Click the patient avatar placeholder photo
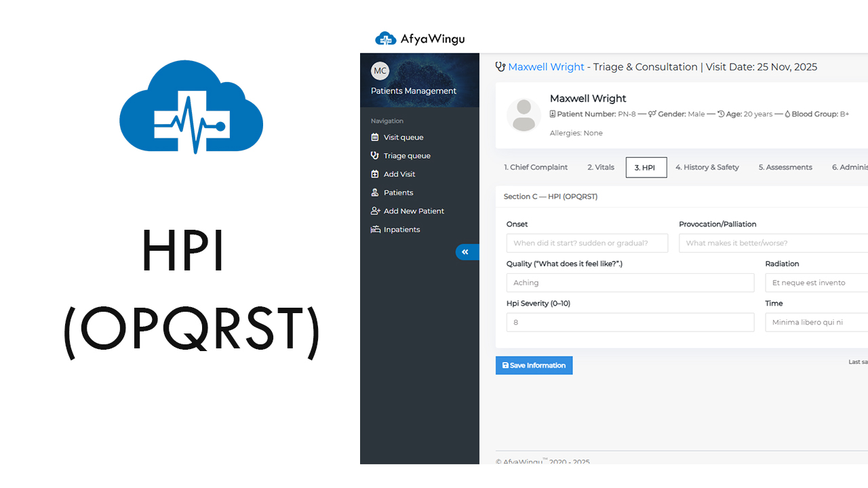868x488 pixels. tap(524, 115)
